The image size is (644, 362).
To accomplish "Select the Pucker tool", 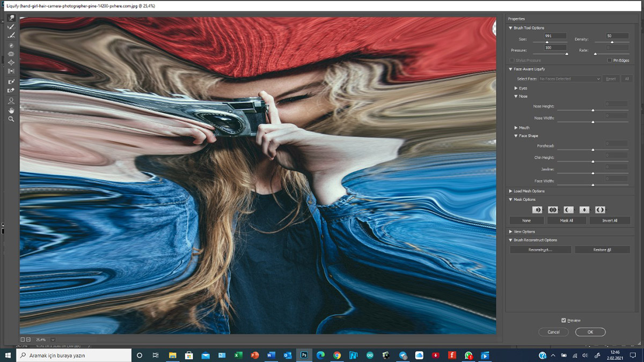I will (11, 54).
